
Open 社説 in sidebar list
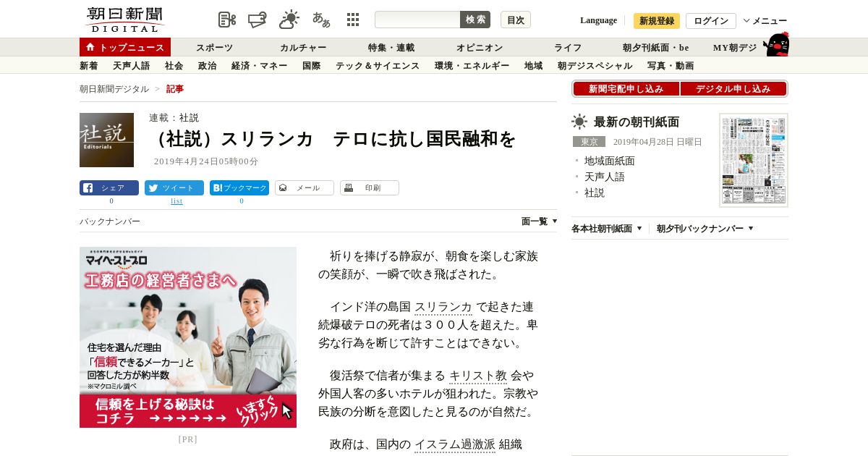coord(595,193)
